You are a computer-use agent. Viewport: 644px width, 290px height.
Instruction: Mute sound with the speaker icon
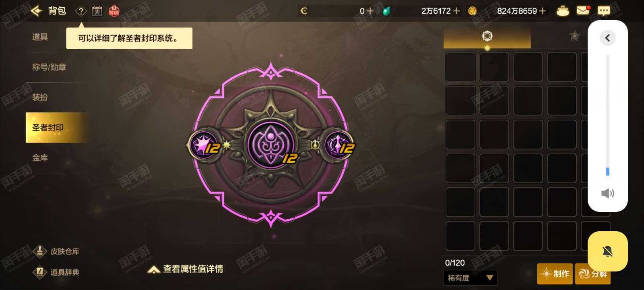pos(607,193)
